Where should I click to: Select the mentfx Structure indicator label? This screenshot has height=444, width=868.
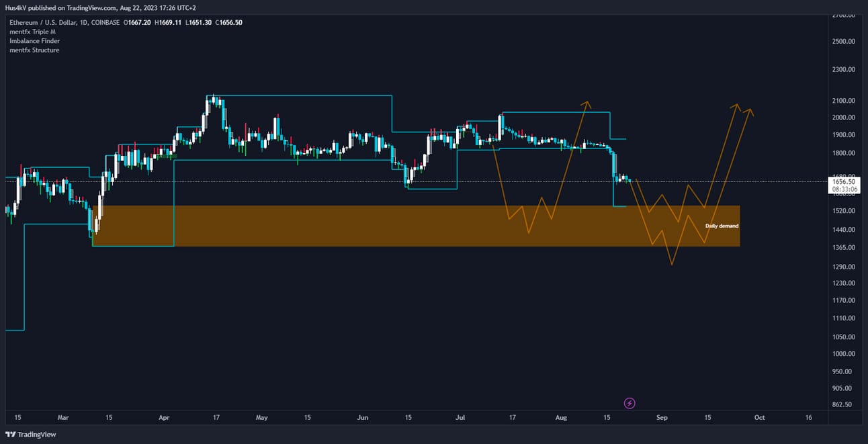point(34,50)
